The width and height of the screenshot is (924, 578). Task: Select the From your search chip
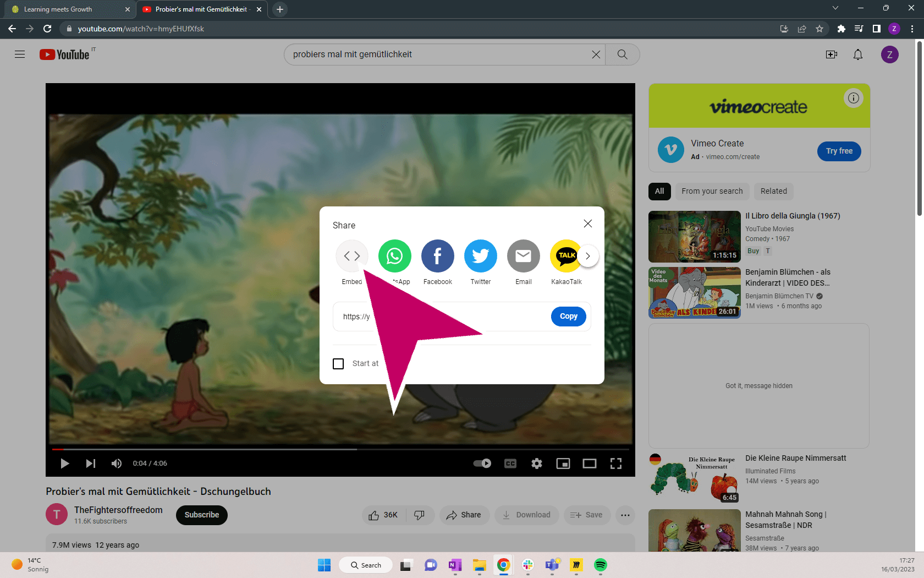pyautogui.click(x=712, y=191)
